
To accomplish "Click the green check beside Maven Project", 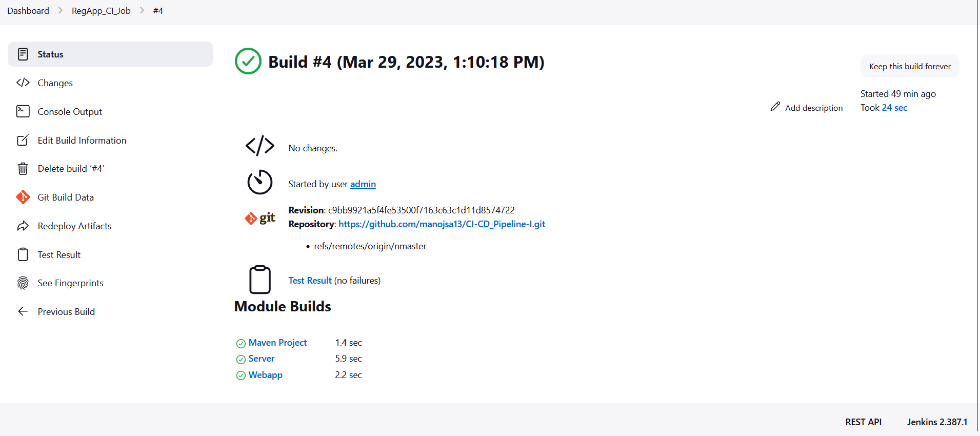I will point(241,343).
